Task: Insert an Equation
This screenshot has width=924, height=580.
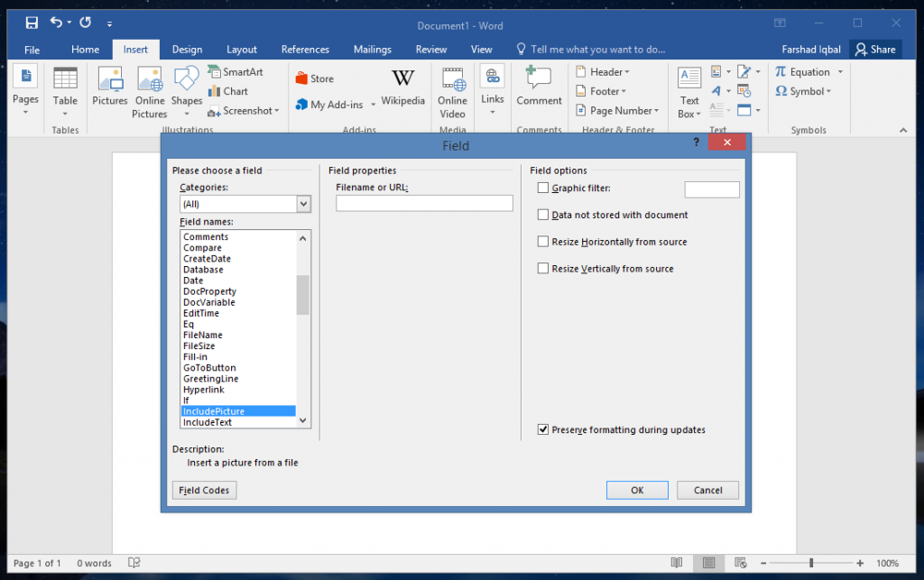Action: click(803, 70)
